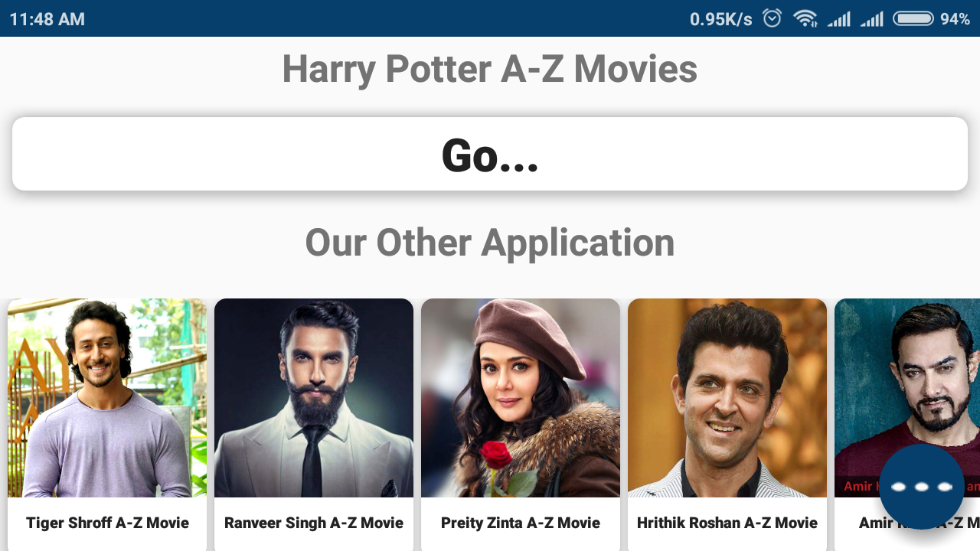Tap the 0.95K/s network speed indicator
This screenshot has height=551, width=980.
coord(721,19)
